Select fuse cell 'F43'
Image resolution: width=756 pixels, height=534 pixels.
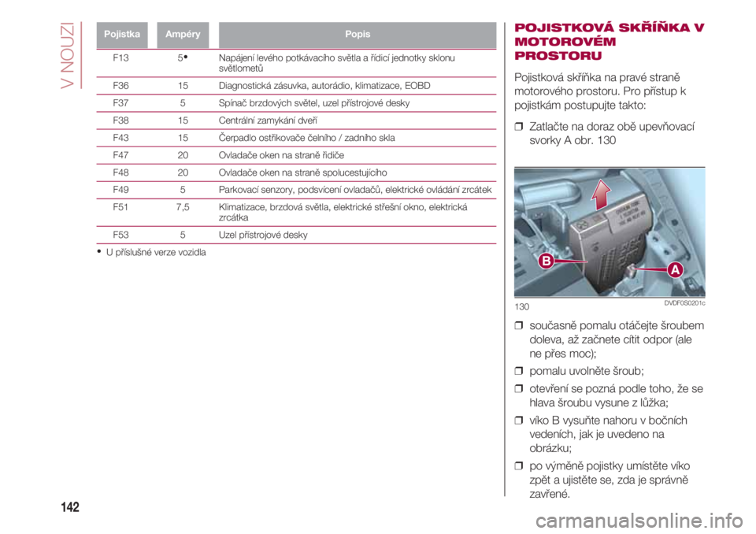click(x=120, y=138)
